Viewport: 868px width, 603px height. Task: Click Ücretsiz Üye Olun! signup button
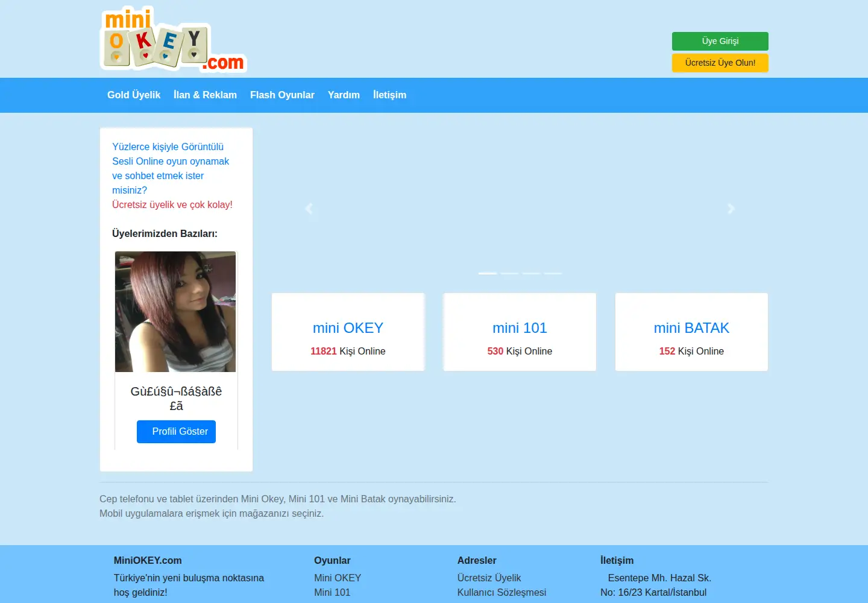(720, 63)
